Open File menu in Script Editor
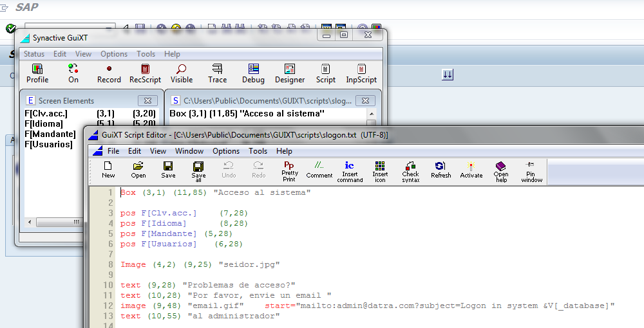644x328 pixels. point(113,151)
